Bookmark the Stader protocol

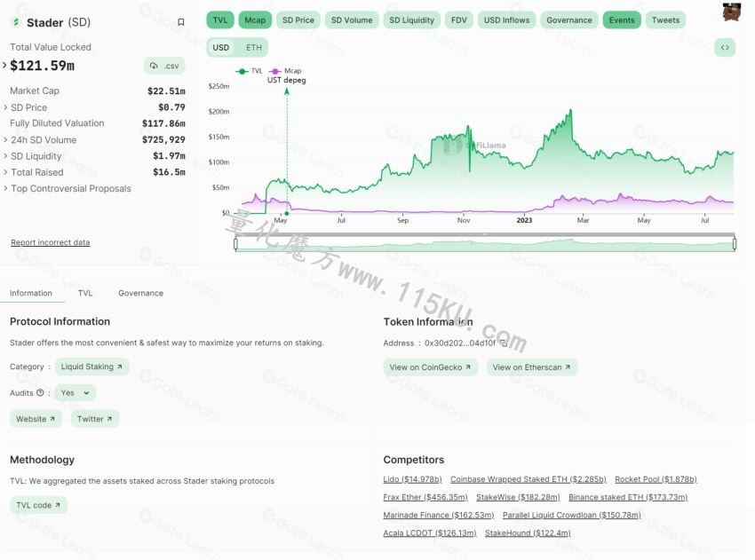(181, 22)
